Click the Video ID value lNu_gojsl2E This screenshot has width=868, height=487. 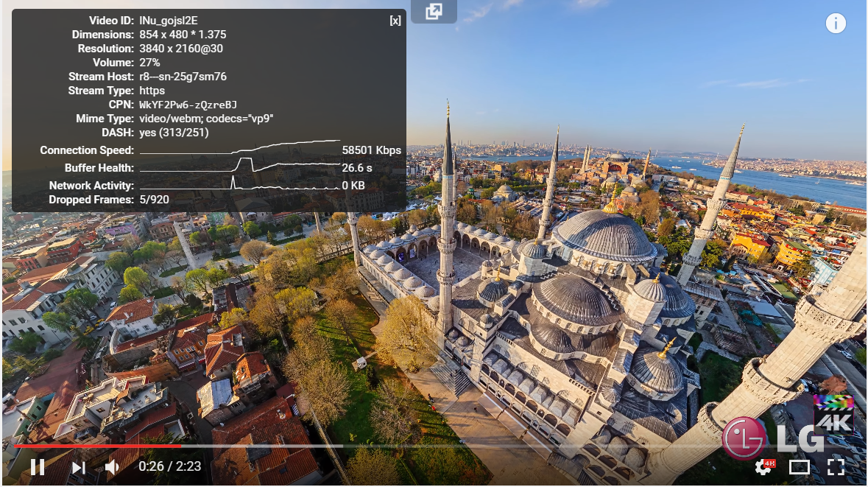[x=169, y=21]
